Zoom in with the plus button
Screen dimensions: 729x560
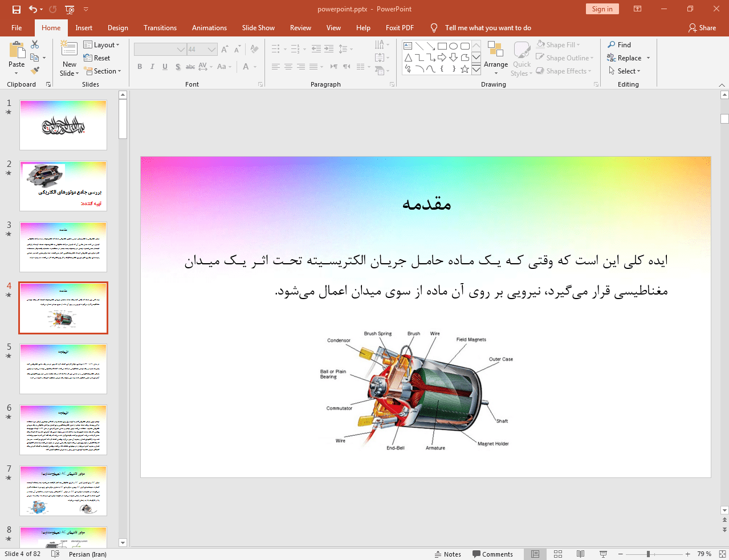point(688,554)
